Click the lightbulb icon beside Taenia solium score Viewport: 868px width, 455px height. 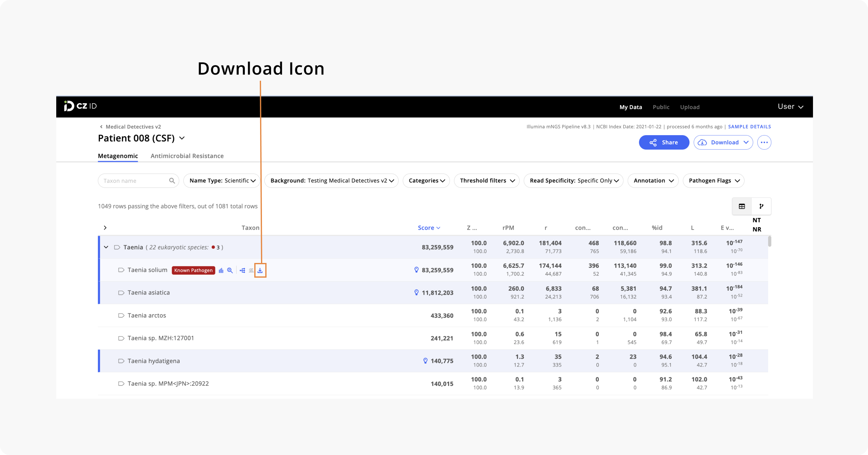[416, 270]
